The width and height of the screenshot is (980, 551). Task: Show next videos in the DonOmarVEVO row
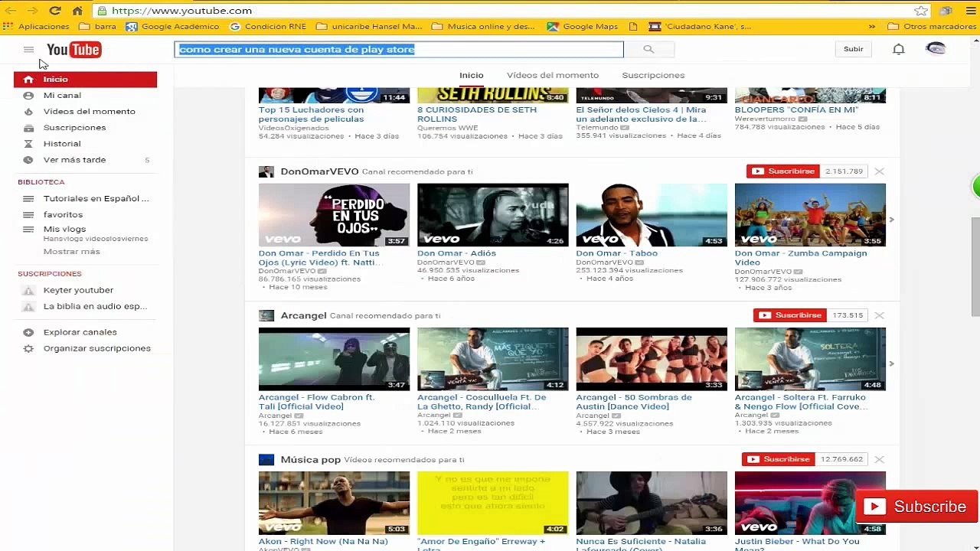click(891, 220)
